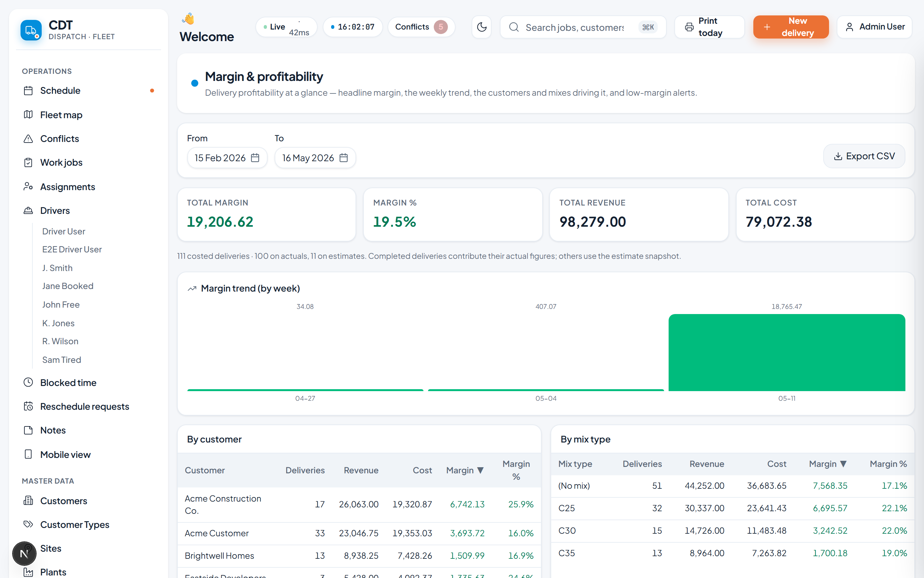Image resolution: width=924 pixels, height=578 pixels.
Task: Select the C35 mix type row
Action: tap(732, 553)
